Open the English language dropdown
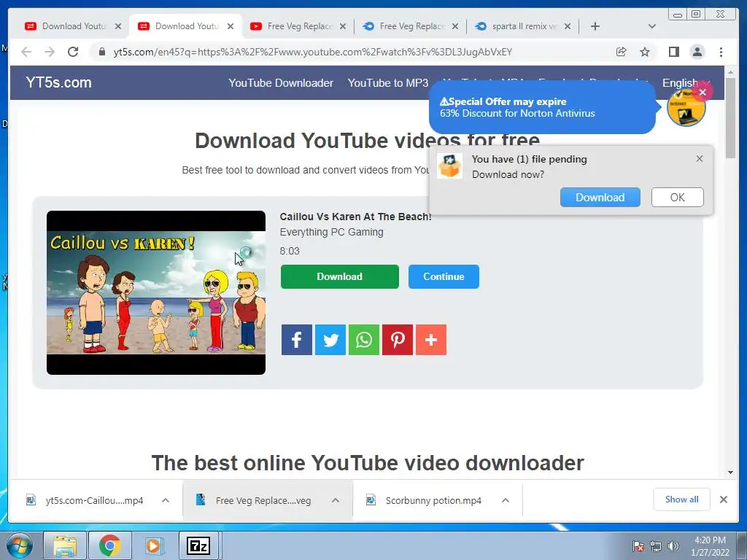Viewport: 747px width, 560px height. point(686,83)
